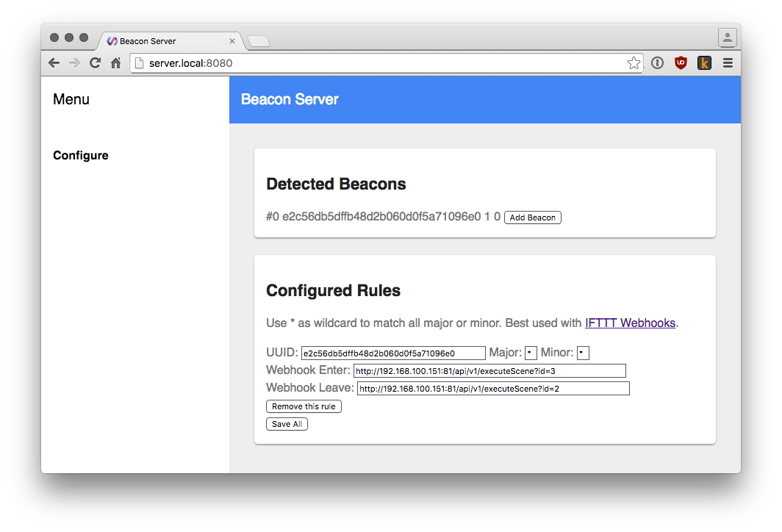
Task: Click the home icon in the toolbar
Action: [115, 62]
